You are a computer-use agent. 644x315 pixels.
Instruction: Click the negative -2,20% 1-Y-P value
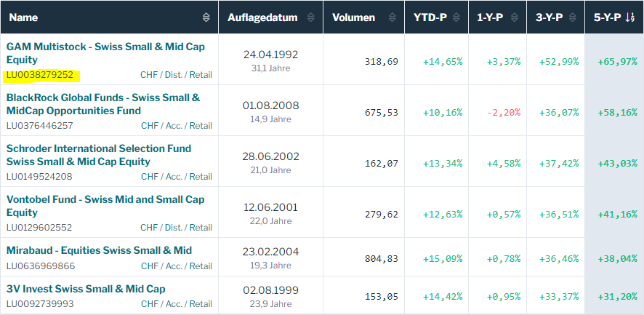point(504,113)
